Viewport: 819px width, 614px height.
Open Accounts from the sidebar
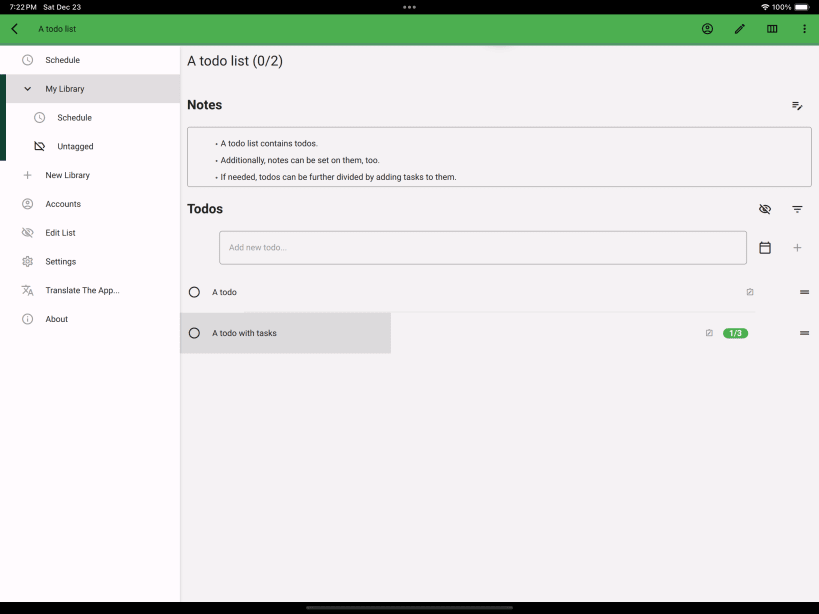[x=90, y=204]
